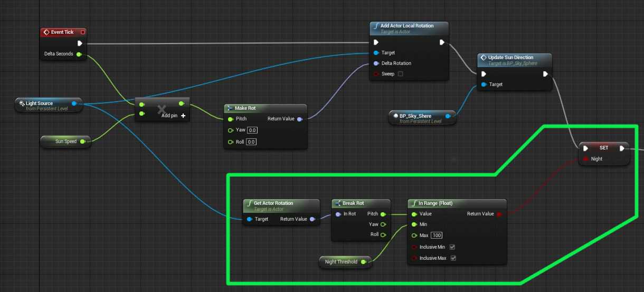Click the Max value field showing 100
Image resolution: width=644 pixels, height=292 pixels.
(x=436, y=235)
